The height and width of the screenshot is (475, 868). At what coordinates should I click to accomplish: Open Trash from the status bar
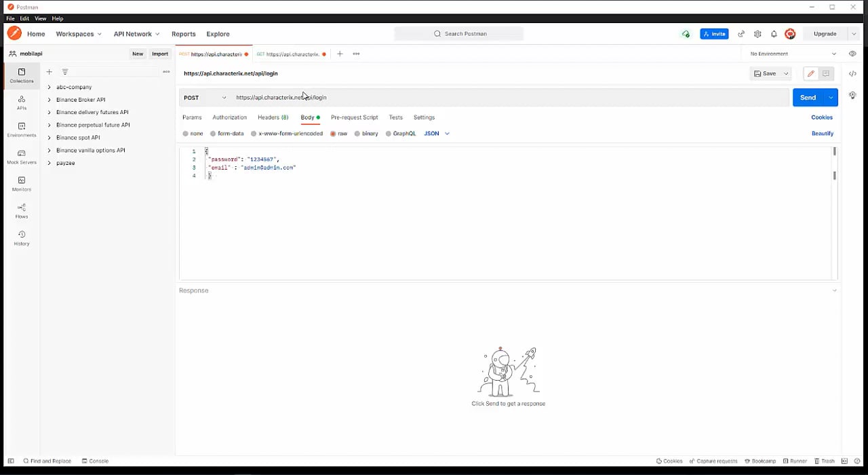point(825,461)
